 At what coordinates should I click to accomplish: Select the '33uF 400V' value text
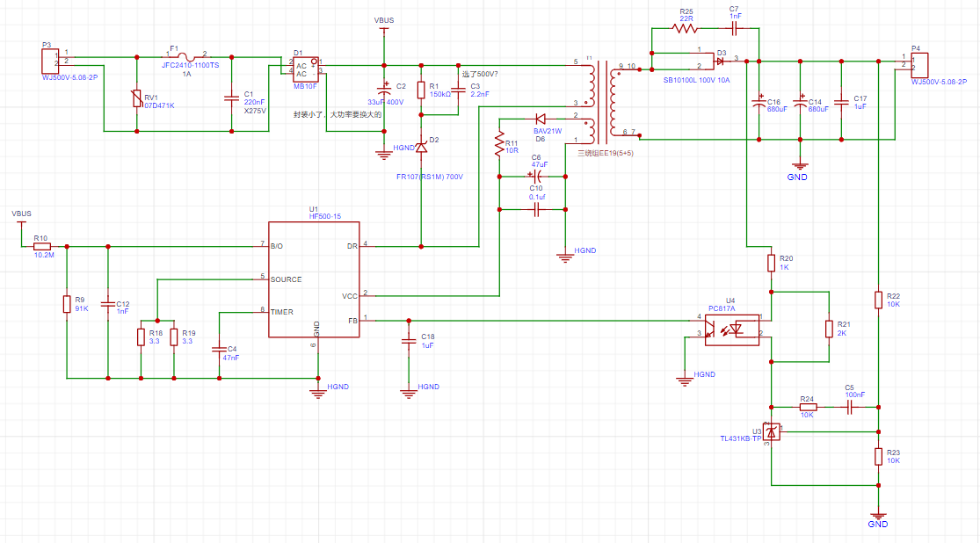(386, 103)
